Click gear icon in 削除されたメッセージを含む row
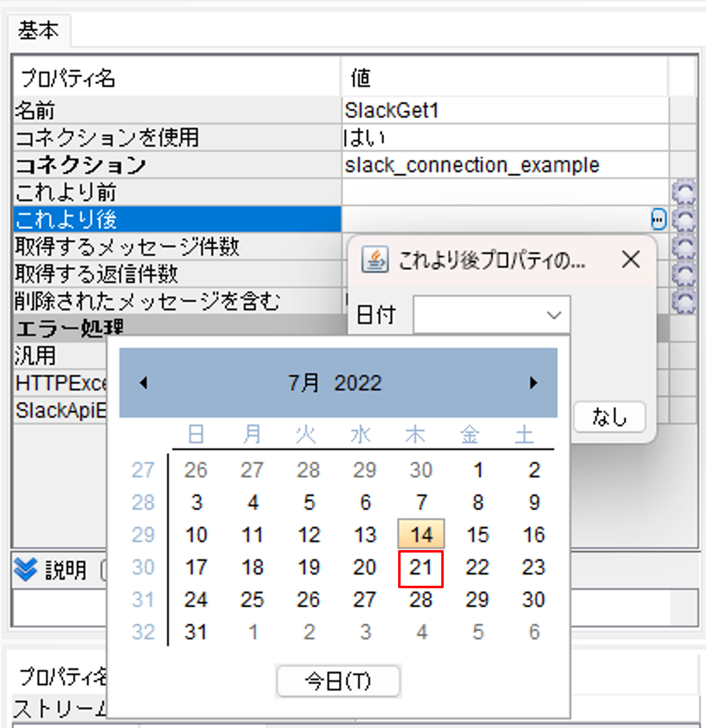This screenshot has width=706, height=728. tap(684, 300)
